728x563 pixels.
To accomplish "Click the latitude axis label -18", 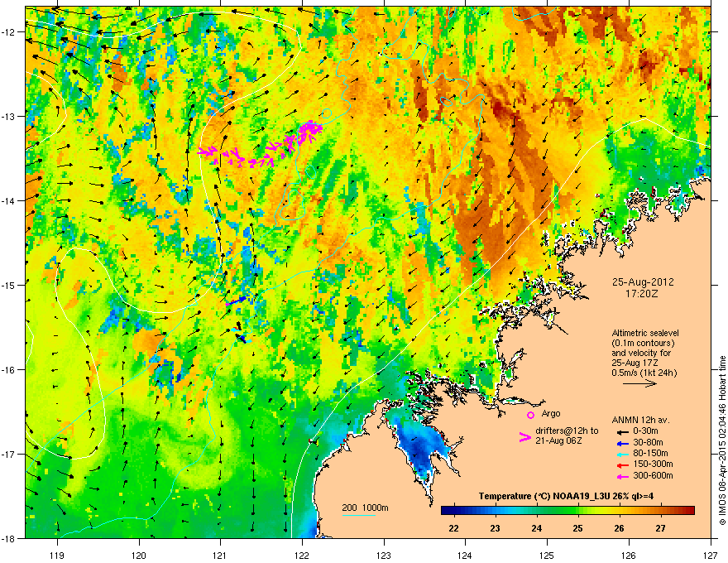I will [x=10, y=538].
